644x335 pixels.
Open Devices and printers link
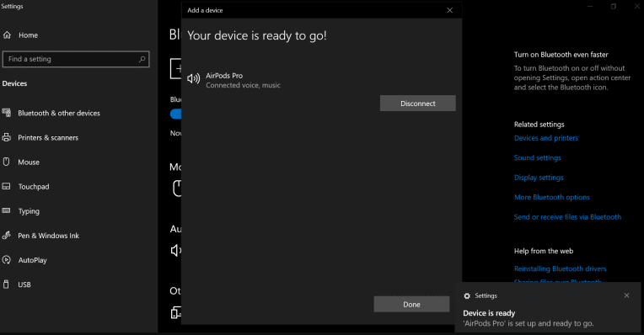pyautogui.click(x=546, y=138)
